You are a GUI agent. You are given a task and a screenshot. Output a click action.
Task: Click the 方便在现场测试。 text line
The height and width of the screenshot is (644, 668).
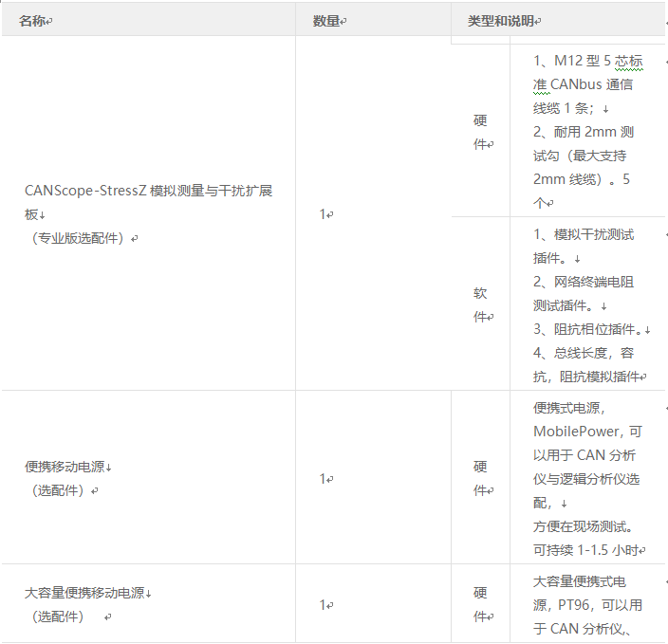coord(584,526)
